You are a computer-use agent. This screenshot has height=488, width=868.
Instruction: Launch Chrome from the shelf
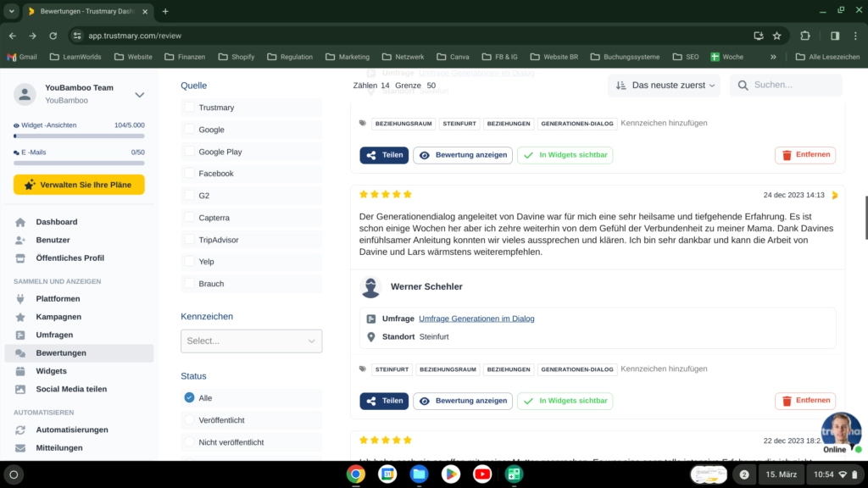click(x=356, y=474)
